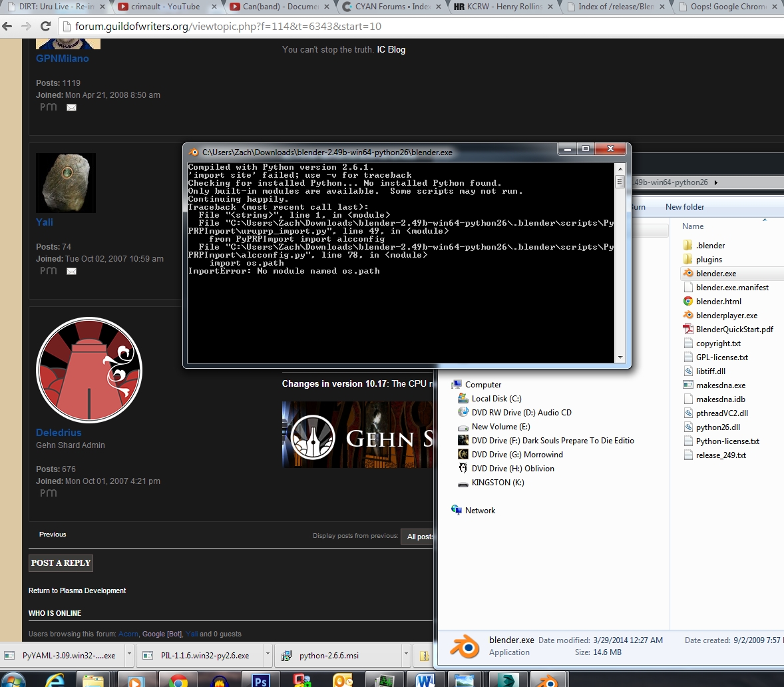The image size is (784, 687).
Task: Send a PM to Yali
Action: tap(49, 270)
